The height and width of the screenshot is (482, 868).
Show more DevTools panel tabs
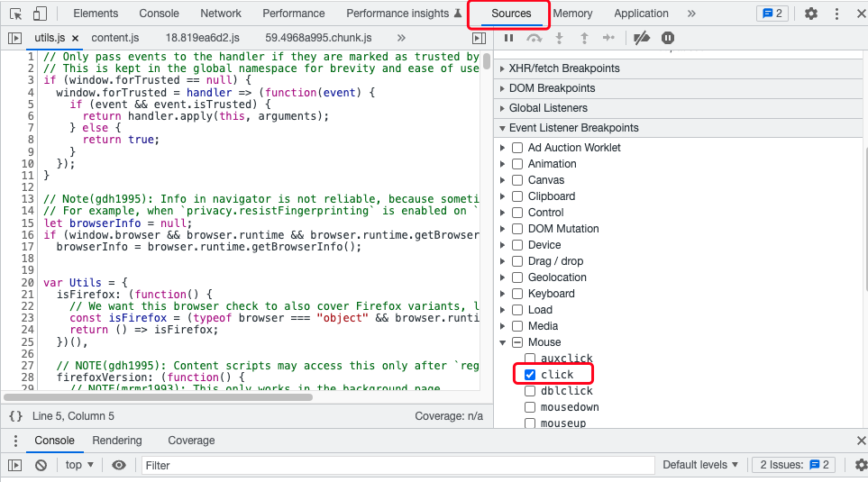pyautogui.click(x=691, y=14)
